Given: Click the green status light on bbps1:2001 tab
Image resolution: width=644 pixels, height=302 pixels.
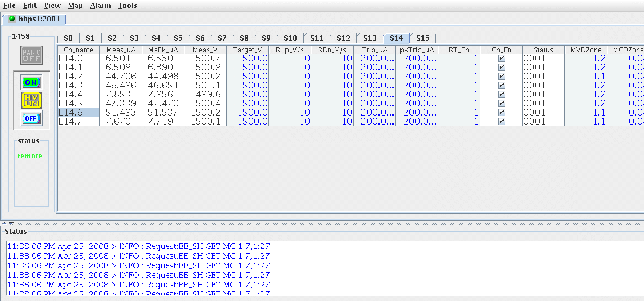Looking at the screenshot, I should pos(12,19).
